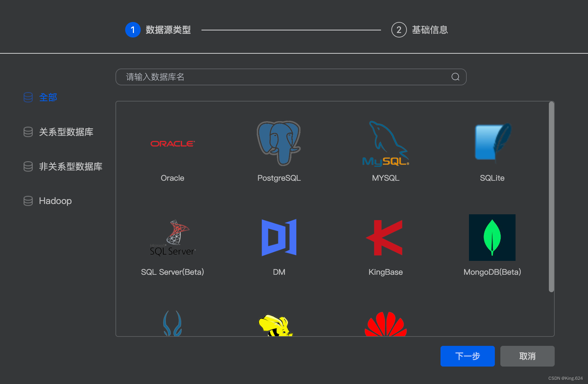Pick the KingBase data source
Screen dimensions: 588x384
click(385, 238)
